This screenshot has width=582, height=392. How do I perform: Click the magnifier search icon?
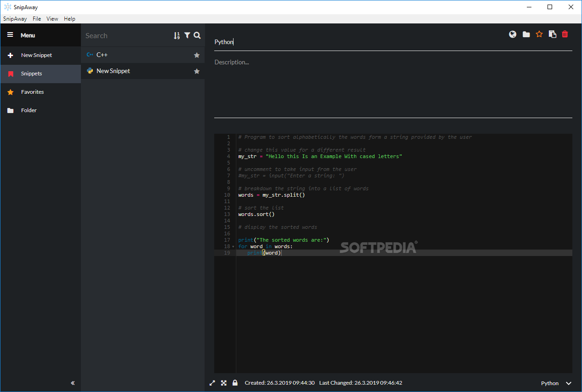pyautogui.click(x=197, y=35)
